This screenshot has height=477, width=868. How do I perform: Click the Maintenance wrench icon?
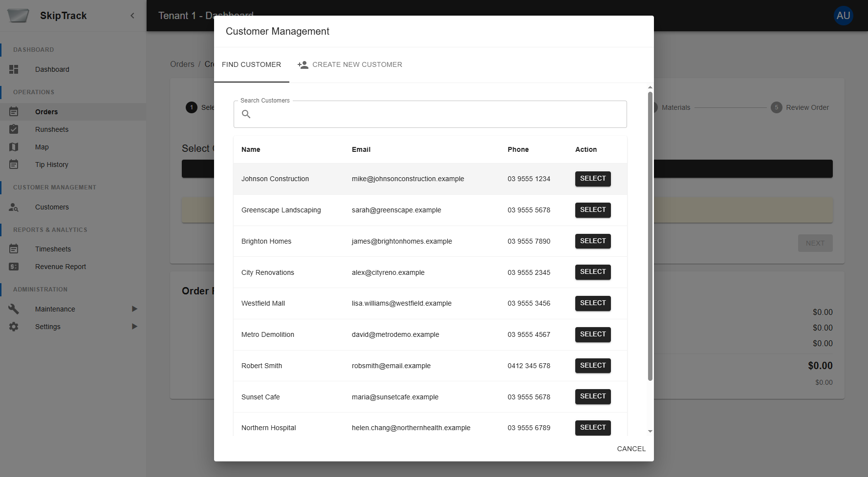tap(14, 309)
